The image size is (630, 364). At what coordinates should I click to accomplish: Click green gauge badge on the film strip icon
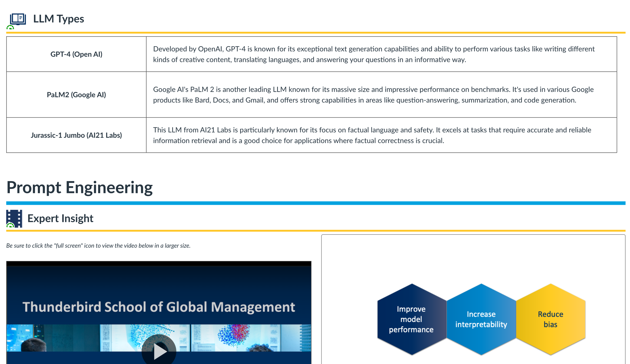[x=10, y=225]
